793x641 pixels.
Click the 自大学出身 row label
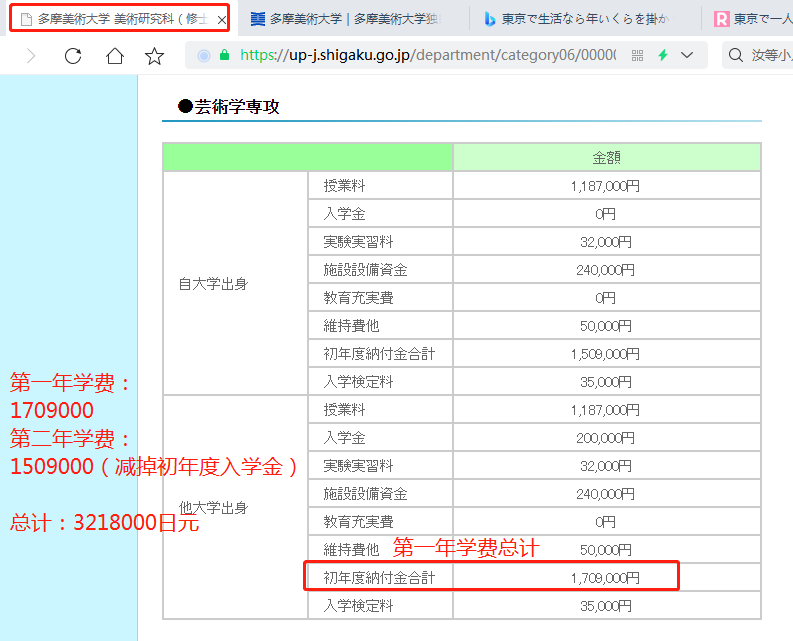[x=213, y=284]
